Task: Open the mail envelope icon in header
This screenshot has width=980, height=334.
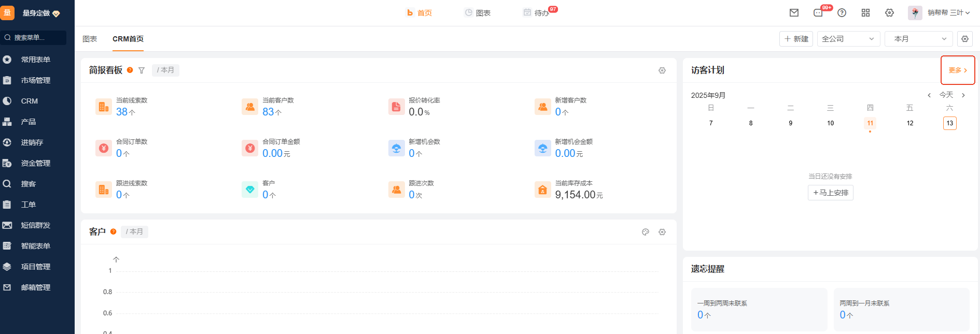Action: [794, 13]
